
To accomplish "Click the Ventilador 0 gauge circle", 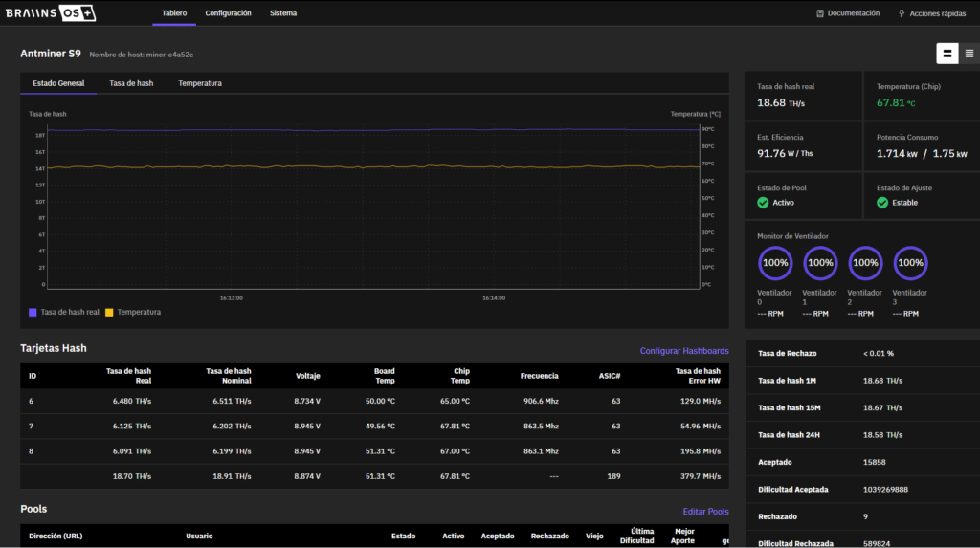I will pos(775,263).
